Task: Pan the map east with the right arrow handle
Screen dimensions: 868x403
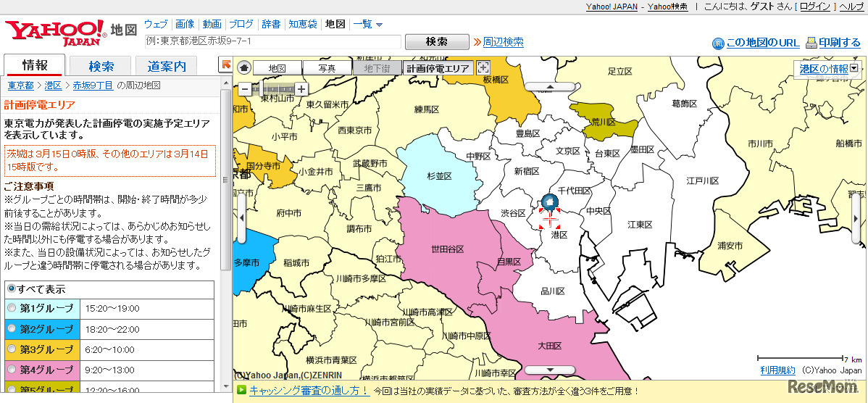Action: [x=856, y=219]
